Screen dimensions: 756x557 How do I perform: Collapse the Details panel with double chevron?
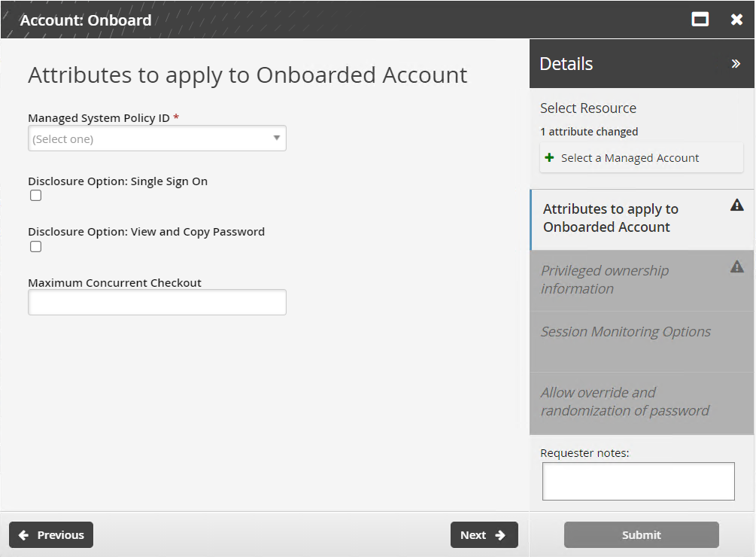pyautogui.click(x=736, y=64)
